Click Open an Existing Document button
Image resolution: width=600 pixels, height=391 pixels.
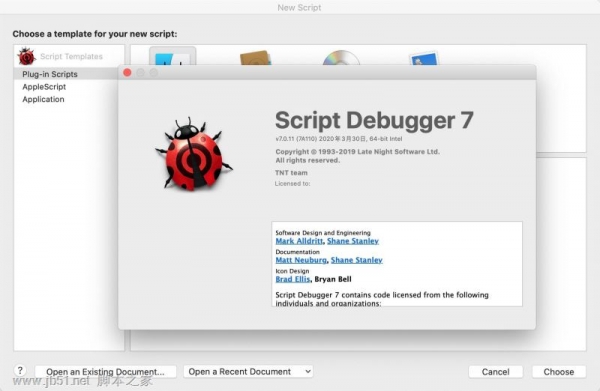tap(106, 372)
